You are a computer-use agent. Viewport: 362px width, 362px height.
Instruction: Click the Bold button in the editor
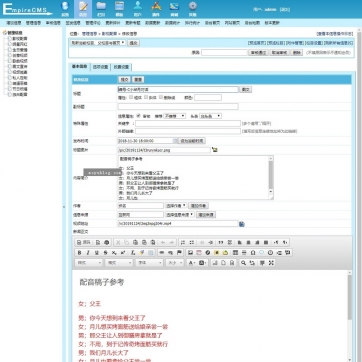pyautogui.click(x=79, y=253)
